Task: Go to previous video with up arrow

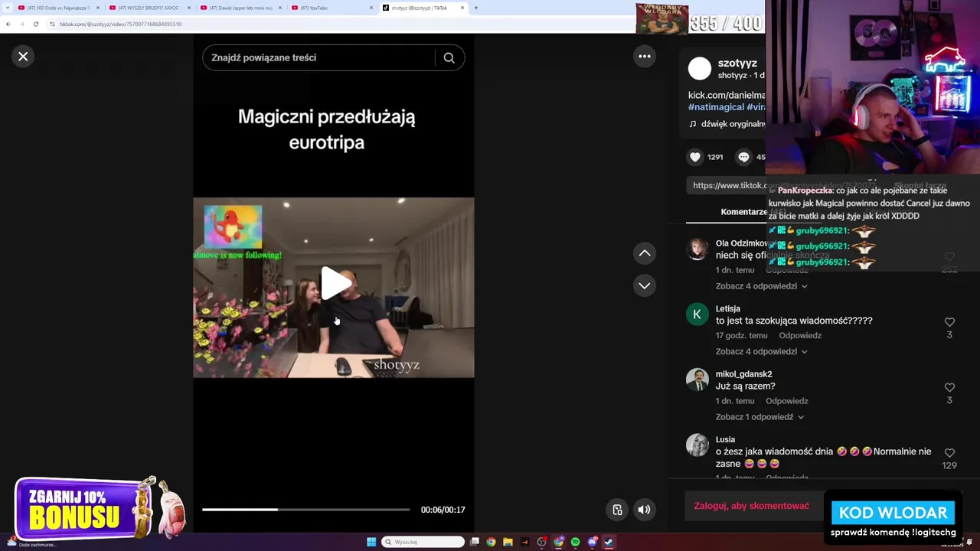Action: (645, 253)
